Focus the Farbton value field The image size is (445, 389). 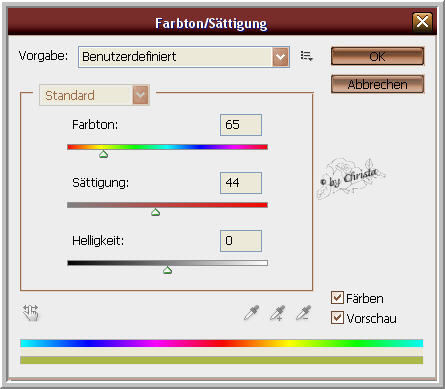(x=241, y=125)
